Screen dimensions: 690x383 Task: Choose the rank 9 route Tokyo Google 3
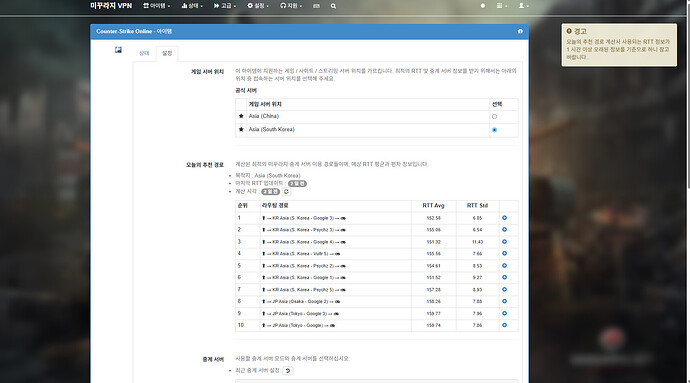(x=504, y=313)
